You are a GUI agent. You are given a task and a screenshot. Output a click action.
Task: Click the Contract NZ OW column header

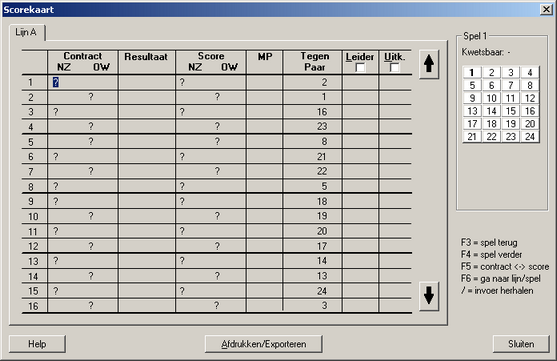[83, 62]
